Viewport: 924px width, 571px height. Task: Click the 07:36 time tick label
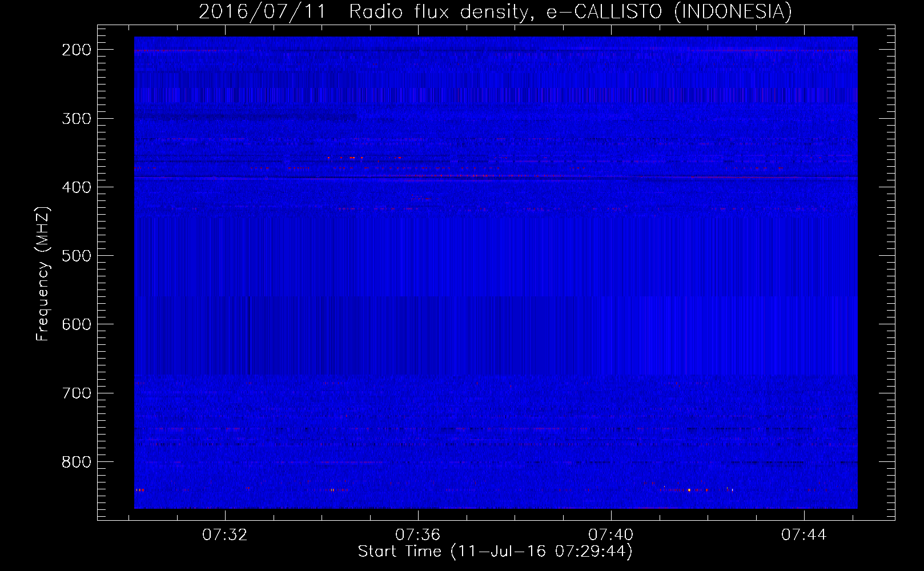pos(418,535)
